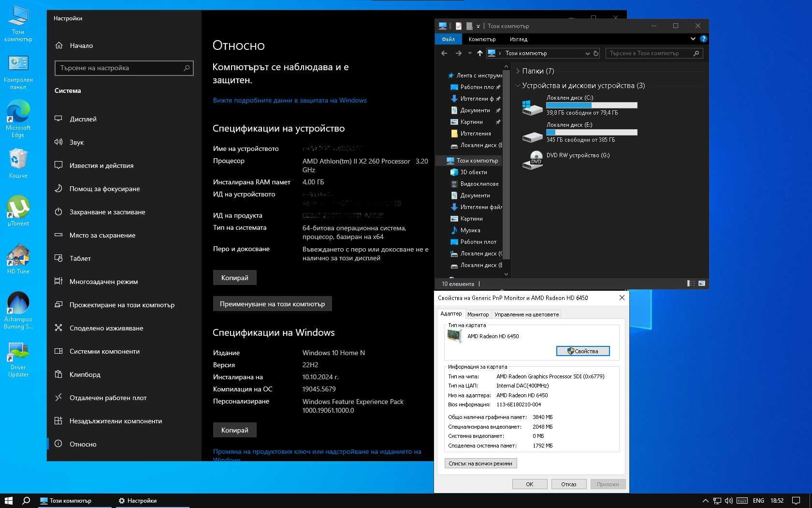Open Local Disk (C:) drive

point(579,105)
